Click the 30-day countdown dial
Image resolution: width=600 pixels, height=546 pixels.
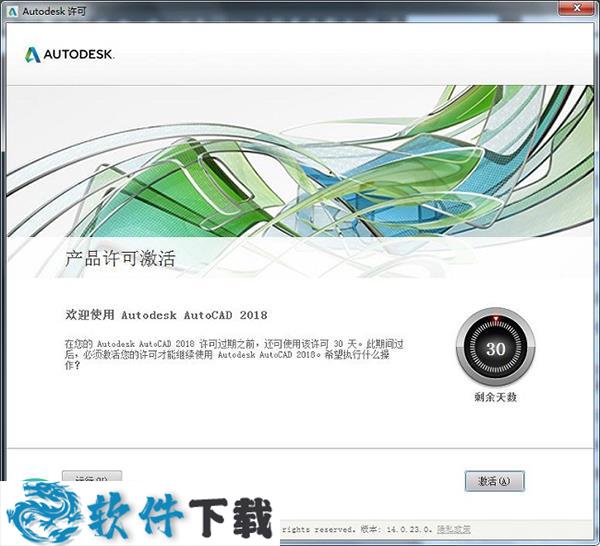(496, 347)
